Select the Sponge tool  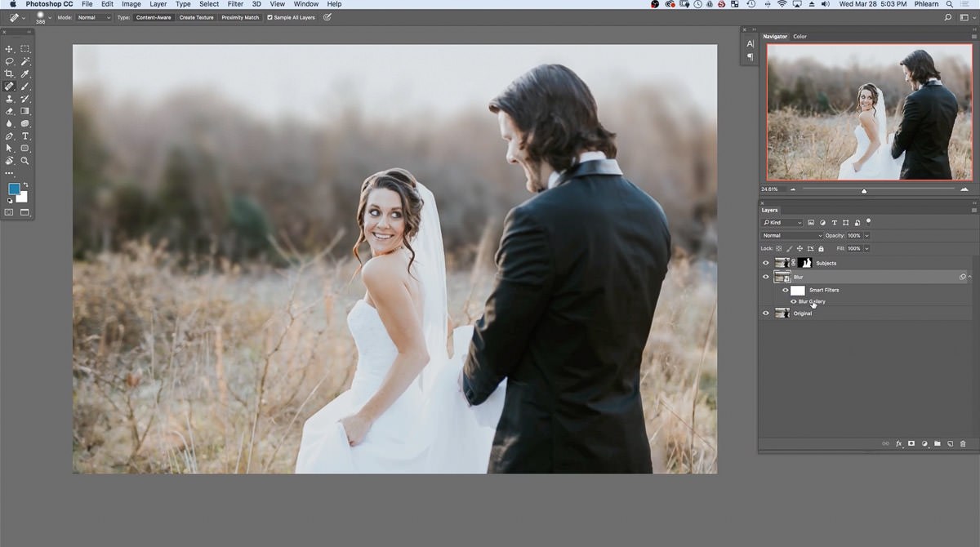(x=25, y=123)
